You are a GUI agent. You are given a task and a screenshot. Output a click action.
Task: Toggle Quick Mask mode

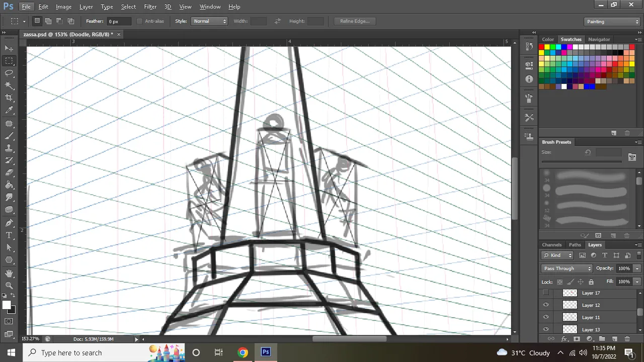pyautogui.click(x=9, y=321)
